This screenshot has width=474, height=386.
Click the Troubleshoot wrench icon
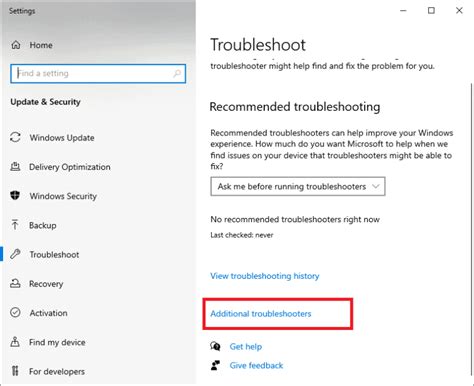pos(15,254)
